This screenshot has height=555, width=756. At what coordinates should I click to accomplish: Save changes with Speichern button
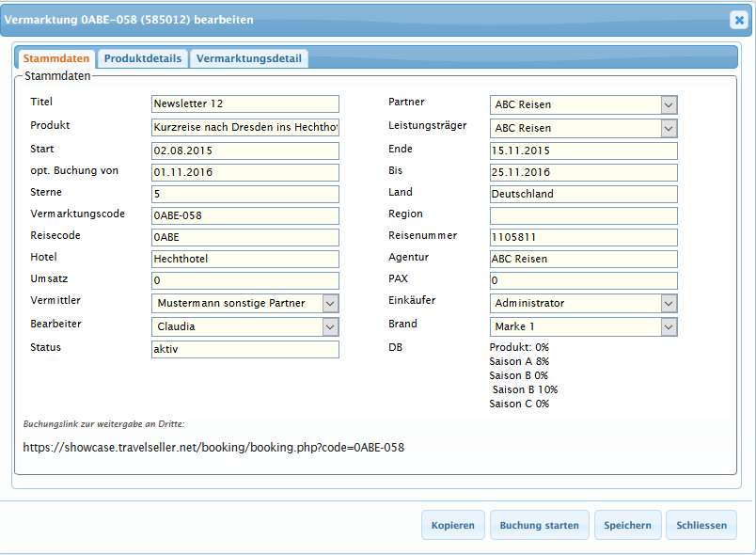[x=627, y=525]
